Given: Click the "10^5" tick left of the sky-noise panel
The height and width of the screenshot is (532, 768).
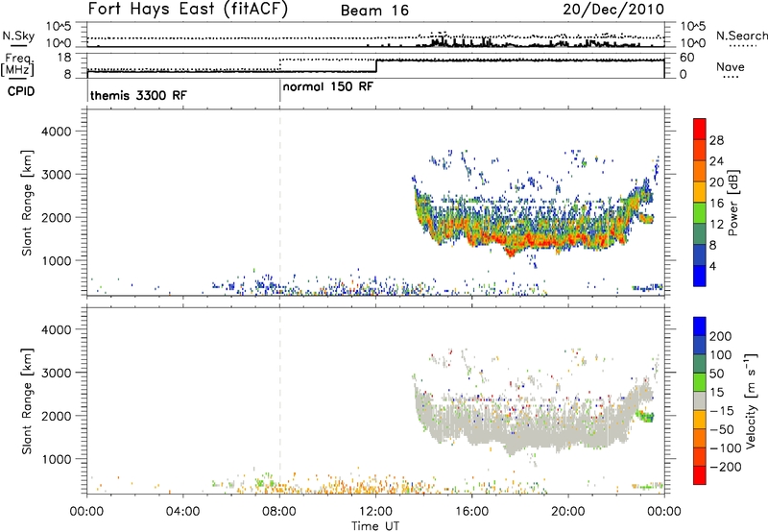Looking at the screenshot, I should point(59,26).
